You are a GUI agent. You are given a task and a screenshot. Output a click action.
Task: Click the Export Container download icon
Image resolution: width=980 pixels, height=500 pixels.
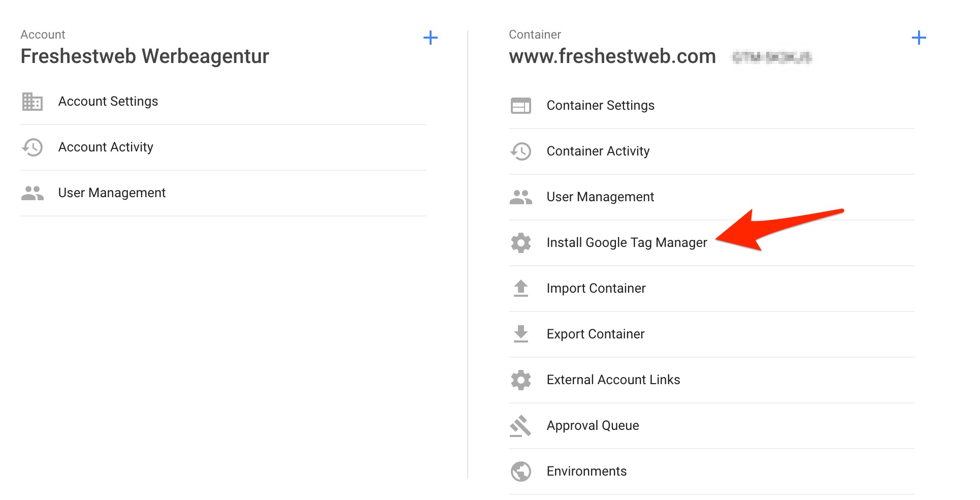pyautogui.click(x=521, y=334)
